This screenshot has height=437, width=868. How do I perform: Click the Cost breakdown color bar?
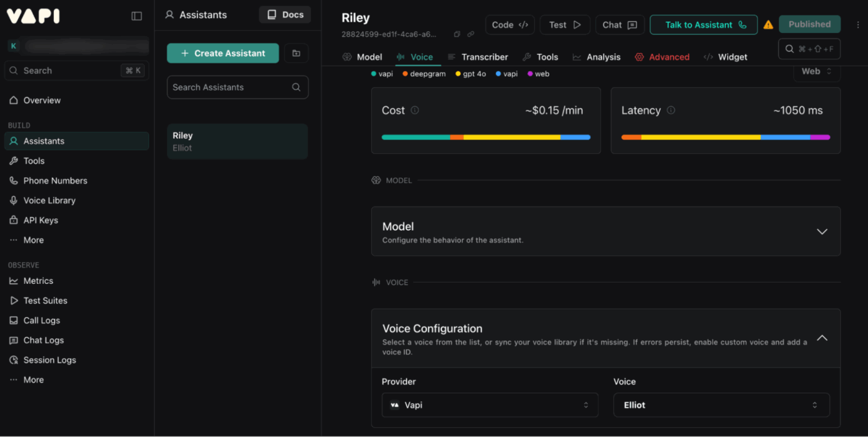tap(485, 137)
